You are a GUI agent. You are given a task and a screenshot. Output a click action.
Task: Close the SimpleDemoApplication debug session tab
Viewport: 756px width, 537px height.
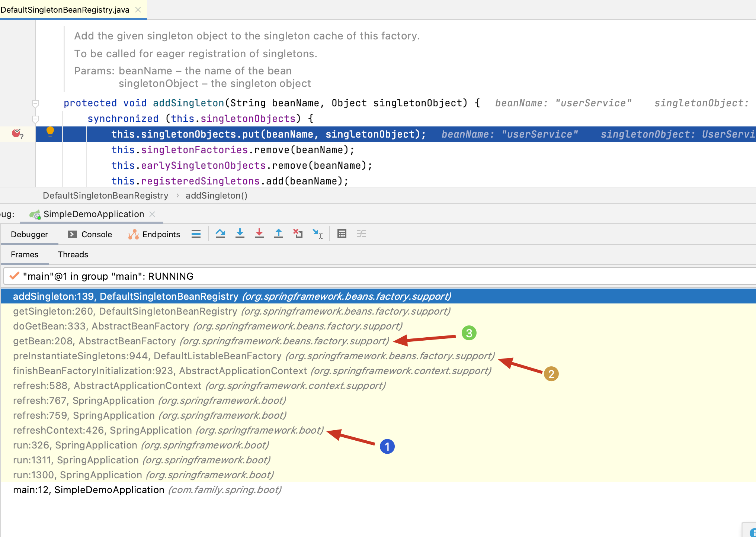152,214
